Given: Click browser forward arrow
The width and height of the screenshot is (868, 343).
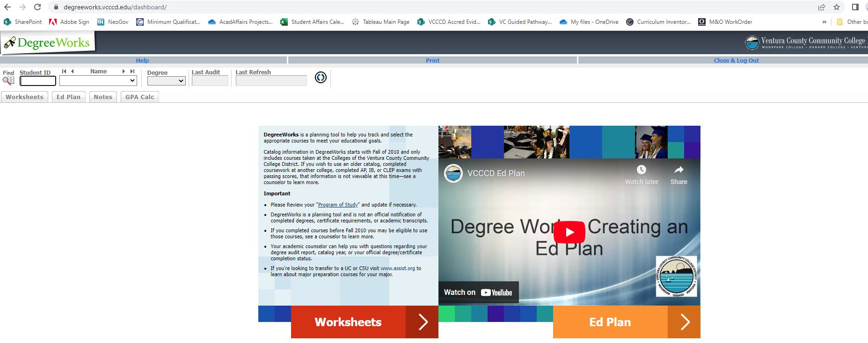Looking at the screenshot, I should pyautogui.click(x=22, y=7).
